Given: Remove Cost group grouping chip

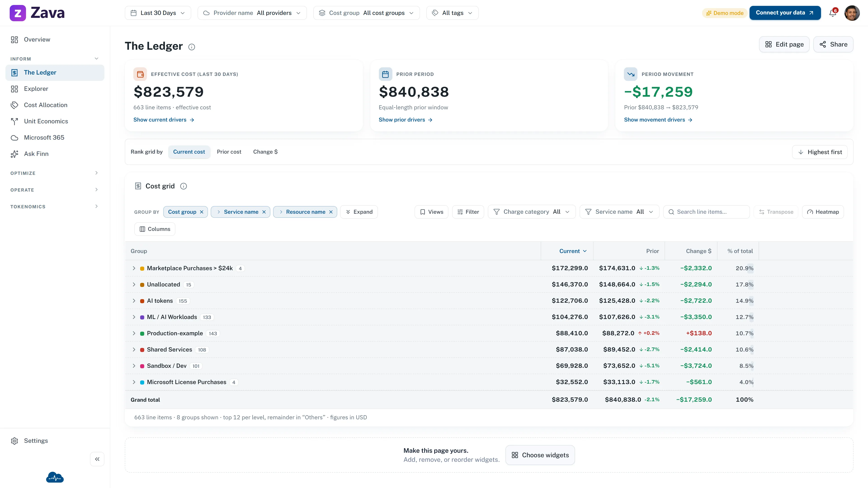Looking at the screenshot, I should point(201,212).
